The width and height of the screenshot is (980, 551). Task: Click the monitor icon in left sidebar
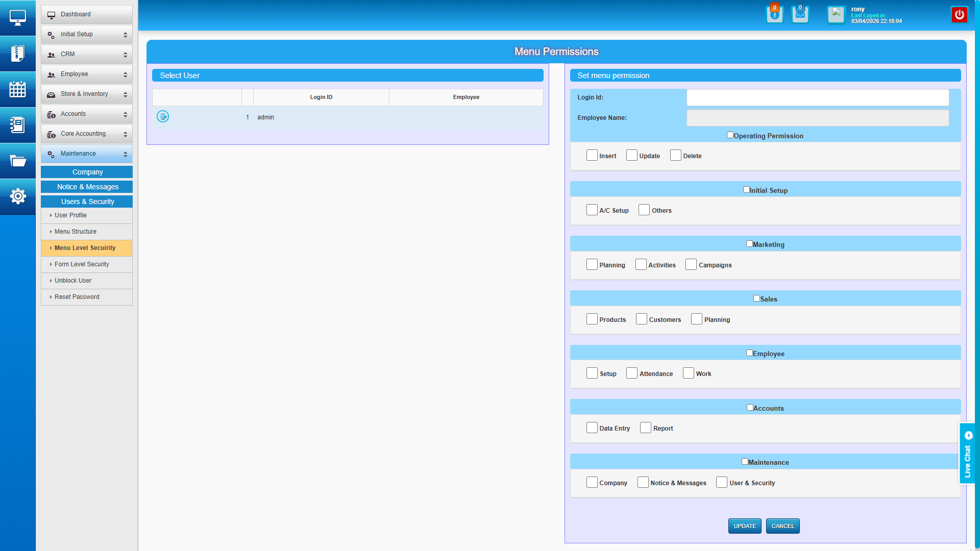pyautogui.click(x=17, y=18)
